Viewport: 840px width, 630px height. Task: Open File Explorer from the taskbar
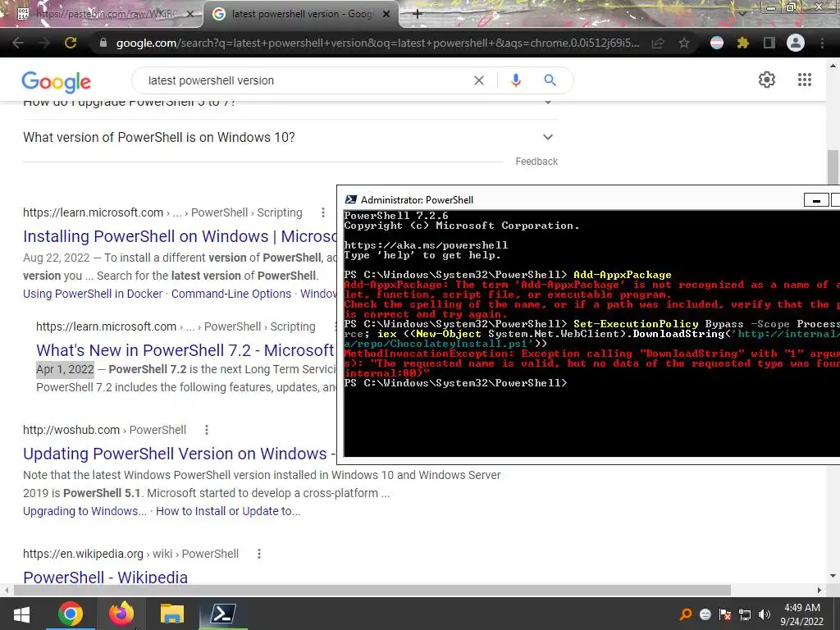click(172, 614)
